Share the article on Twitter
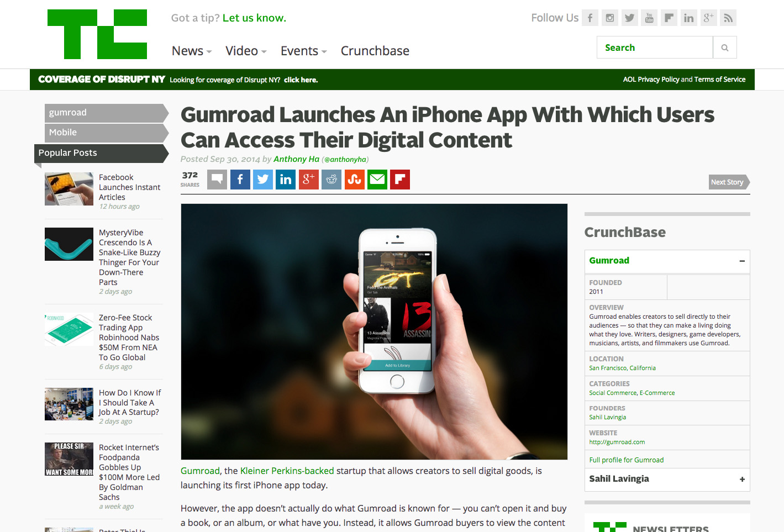 coord(263,180)
